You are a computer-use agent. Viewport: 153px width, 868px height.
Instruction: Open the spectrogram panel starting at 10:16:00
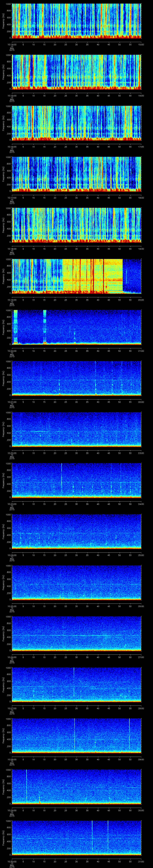77,123
